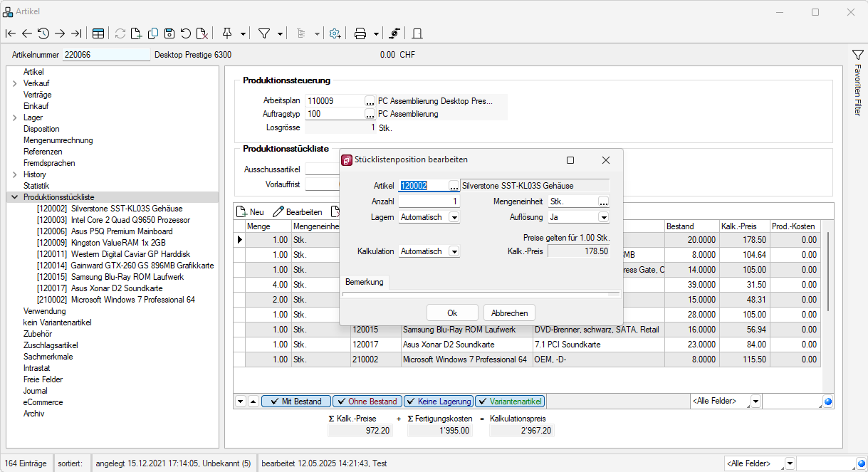This screenshot has width=868, height=472.
Task: Toggle the Mit Bestand filter
Action: [x=296, y=402]
